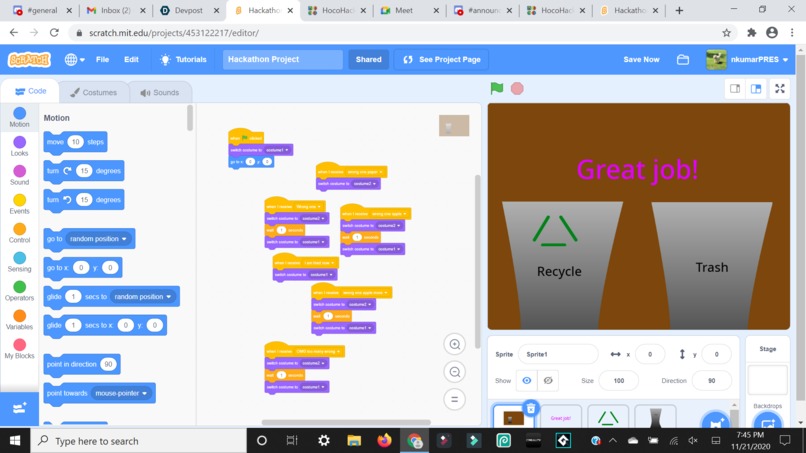Edit the Hackathon Project title field

(x=283, y=60)
